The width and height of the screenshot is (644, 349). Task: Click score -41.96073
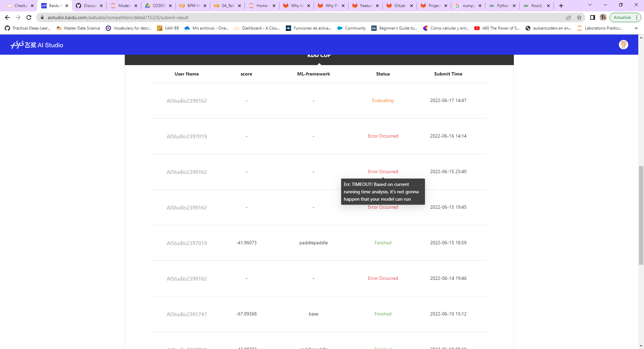(246, 243)
